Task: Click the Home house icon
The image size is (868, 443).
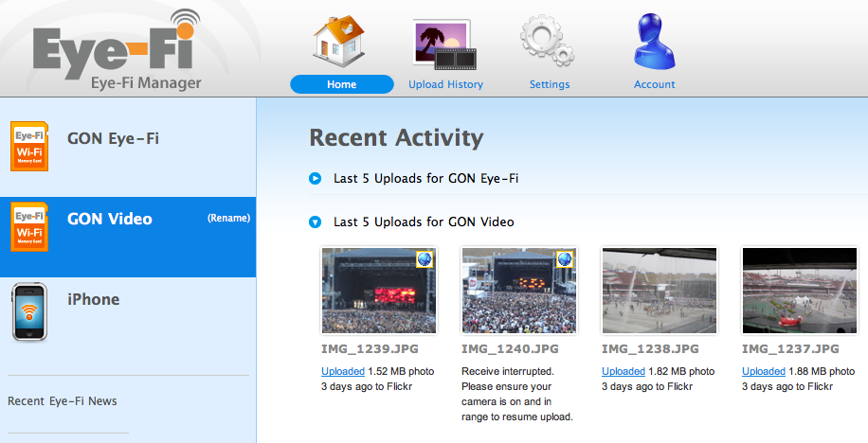Action: coord(339,42)
